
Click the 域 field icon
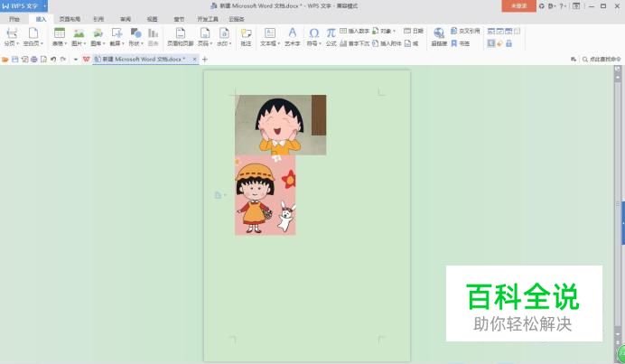point(407,43)
